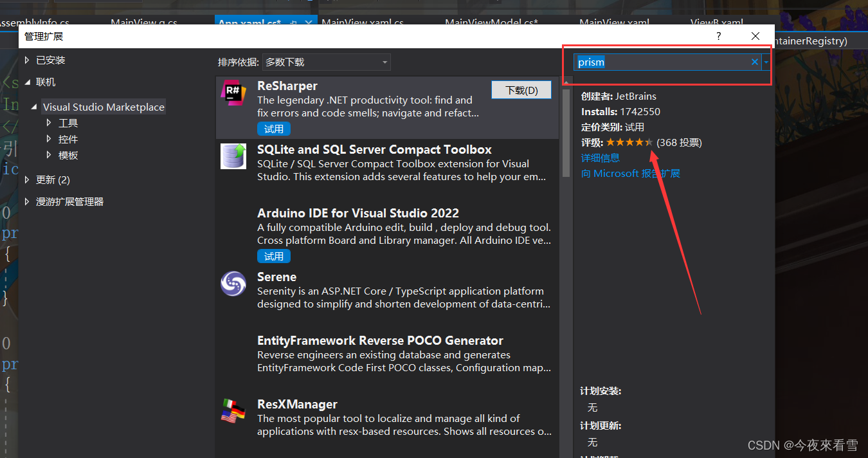Click the 试用 badge under ReSharper
The width and height of the screenshot is (868, 458).
tap(274, 129)
